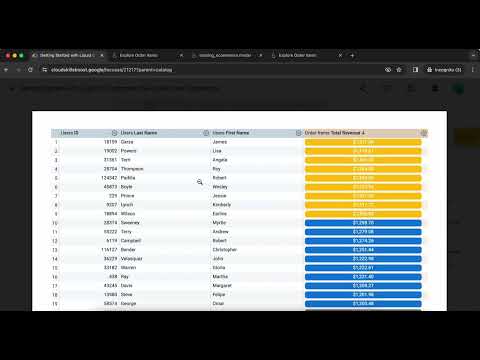The image size is (480, 360).
Task: Open the Chrome three-dot menu
Action: 473,70
